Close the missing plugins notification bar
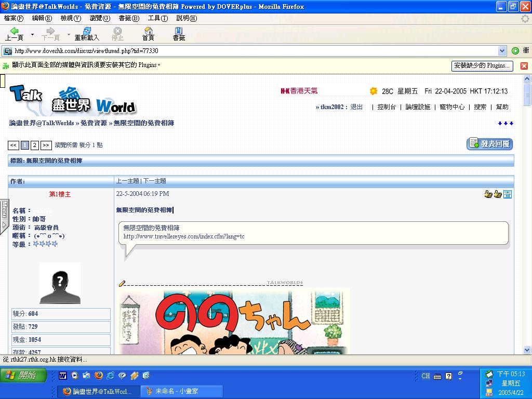 coord(524,66)
